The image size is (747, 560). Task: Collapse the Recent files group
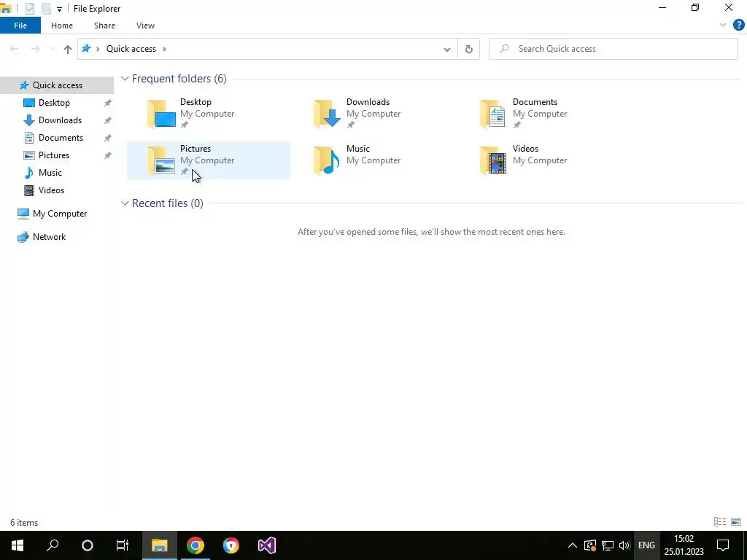click(x=125, y=203)
